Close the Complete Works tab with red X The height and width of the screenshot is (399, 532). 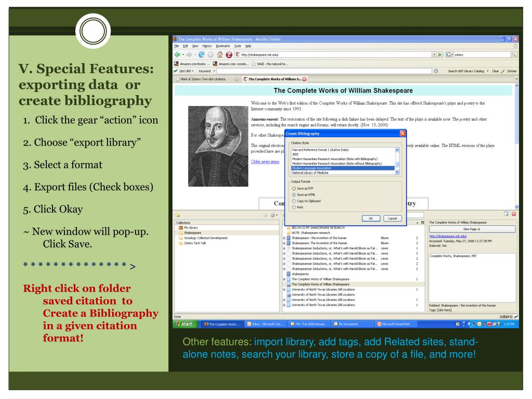coord(304,79)
